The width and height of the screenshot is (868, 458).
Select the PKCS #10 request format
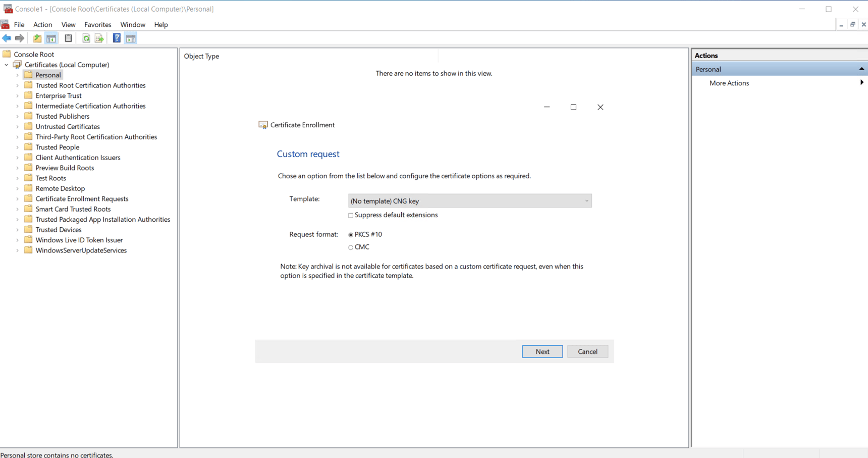351,235
